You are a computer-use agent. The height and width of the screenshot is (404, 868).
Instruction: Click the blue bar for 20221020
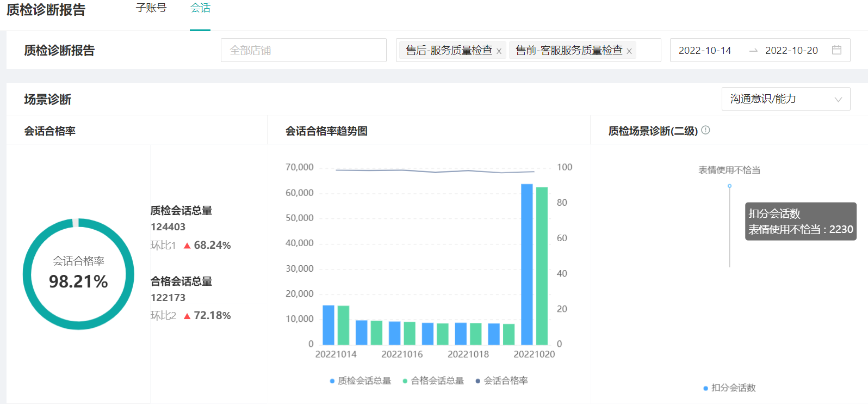(x=527, y=264)
